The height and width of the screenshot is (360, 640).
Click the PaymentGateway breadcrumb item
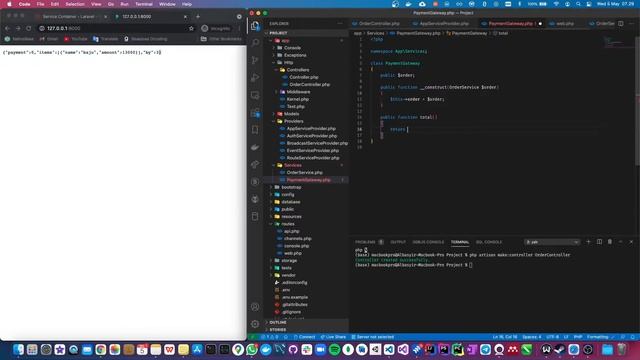coord(466,33)
